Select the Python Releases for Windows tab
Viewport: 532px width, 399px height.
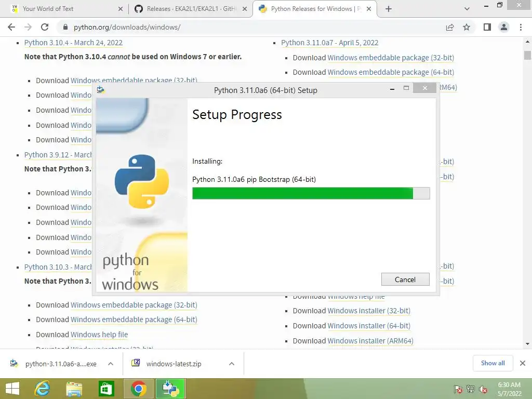pos(315,9)
